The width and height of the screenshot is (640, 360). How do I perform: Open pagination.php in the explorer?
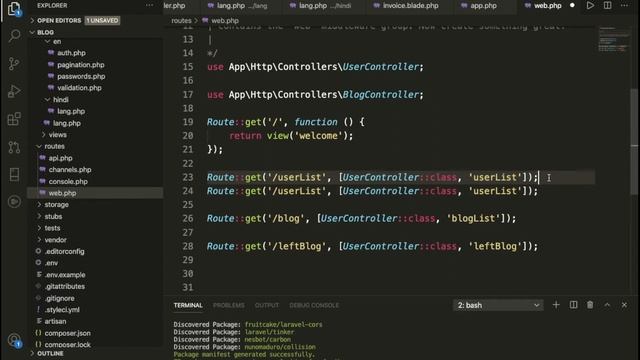tap(80, 65)
